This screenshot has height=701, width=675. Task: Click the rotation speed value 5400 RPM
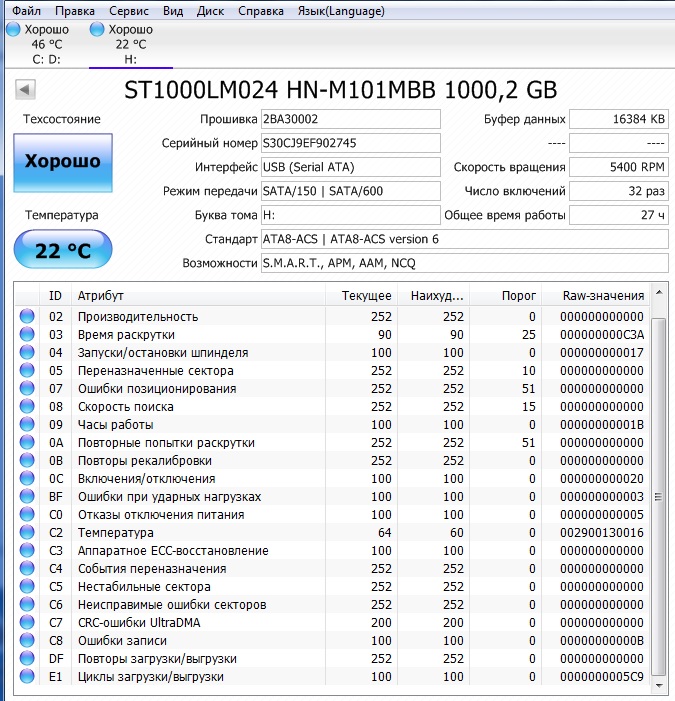(619, 167)
